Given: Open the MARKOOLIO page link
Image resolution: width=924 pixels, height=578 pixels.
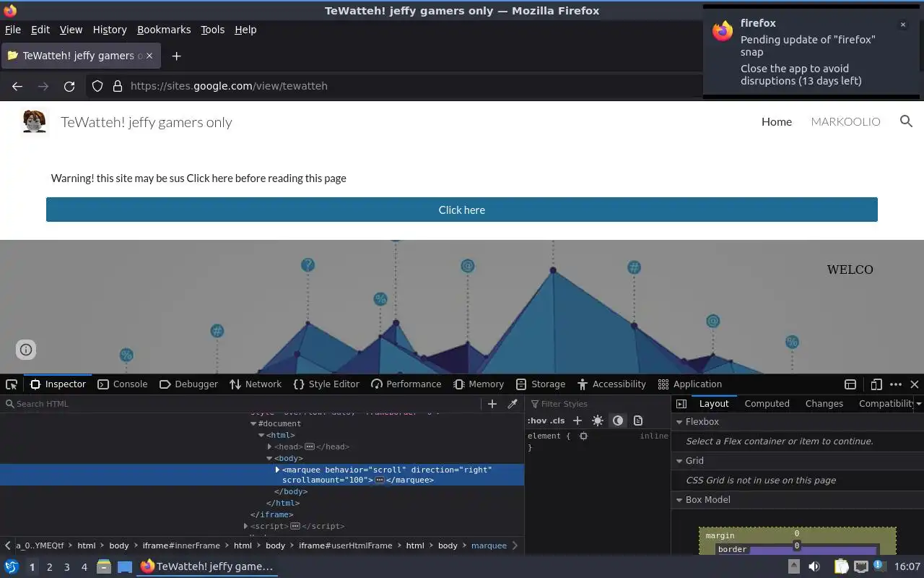Looking at the screenshot, I should click(845, 121).
